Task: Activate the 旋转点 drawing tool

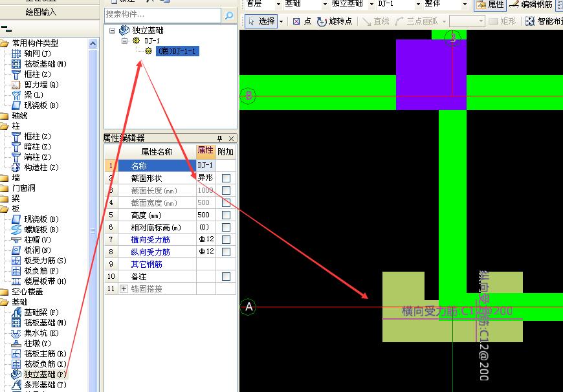Action: tap(335, 21)
